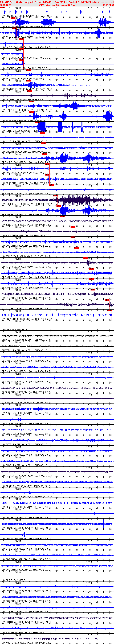Select the UW TBM EHZ station label

(26, 257)
